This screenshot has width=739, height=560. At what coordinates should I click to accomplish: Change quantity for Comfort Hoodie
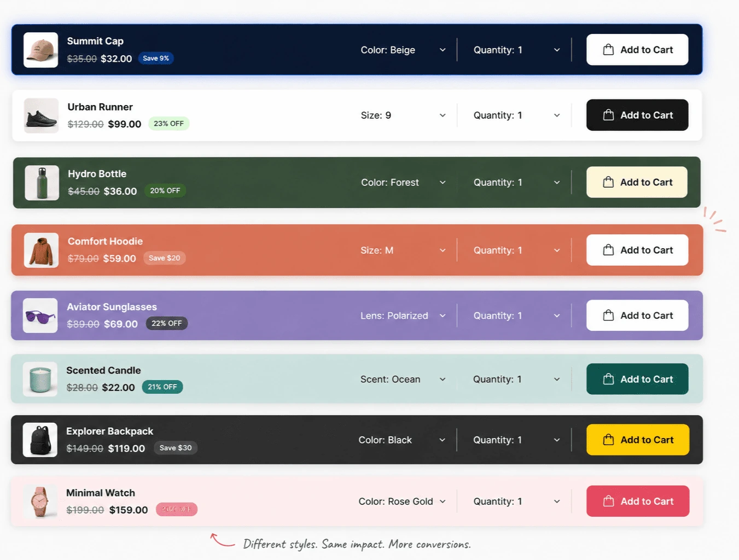(x=517, y=250)
